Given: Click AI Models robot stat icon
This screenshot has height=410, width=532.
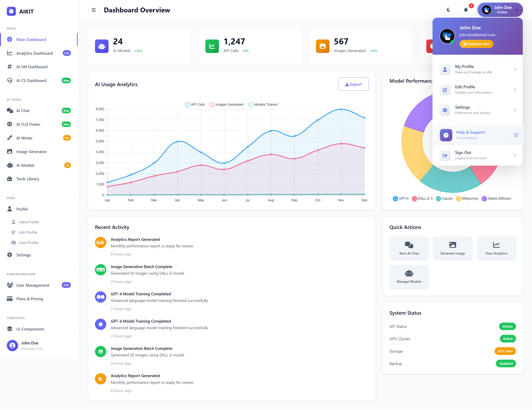Looking at the screenshot, I should pyautogui.click(x=102, y=46).
